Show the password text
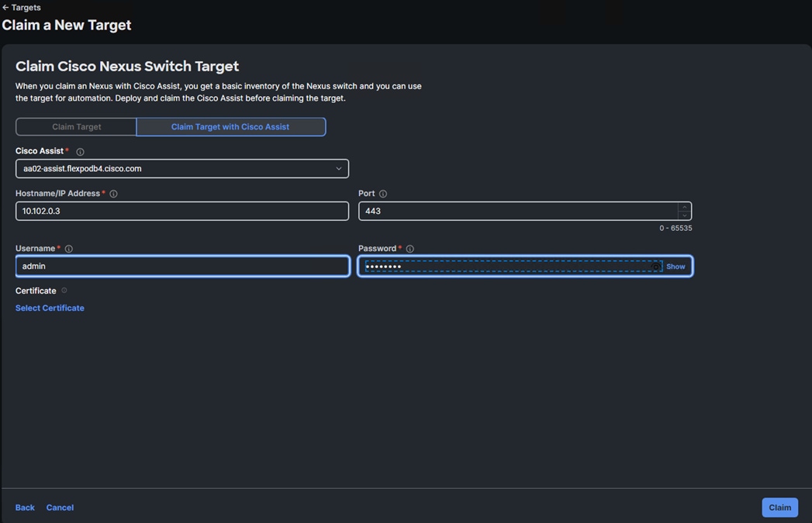Image resolution: width=812 pixels, height=523 pixels. coord(676,267)
